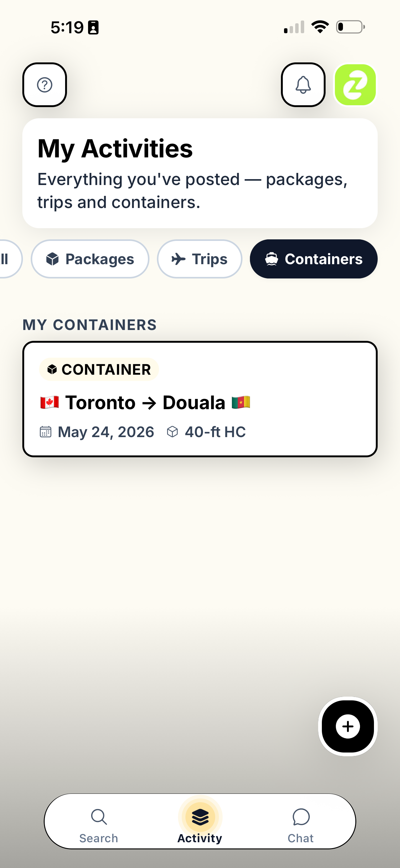Click the calendar icon beside May 24, 2026
The image size is (400, 868).
[x=46, y=432]
